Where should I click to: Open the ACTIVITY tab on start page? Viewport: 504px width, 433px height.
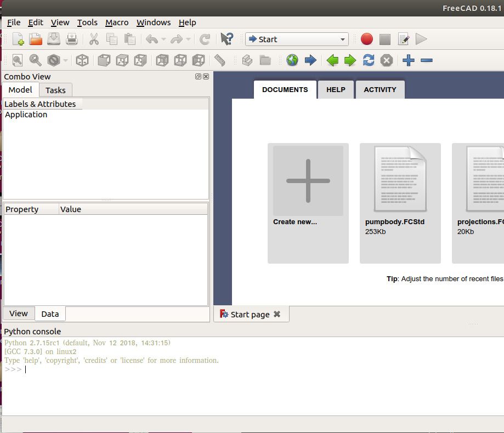point(380,90)
